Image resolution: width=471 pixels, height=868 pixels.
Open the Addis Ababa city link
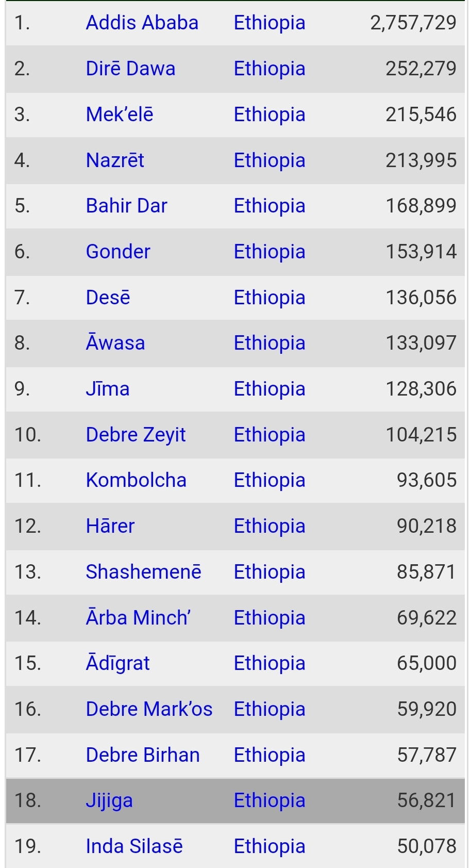(142, 23)
